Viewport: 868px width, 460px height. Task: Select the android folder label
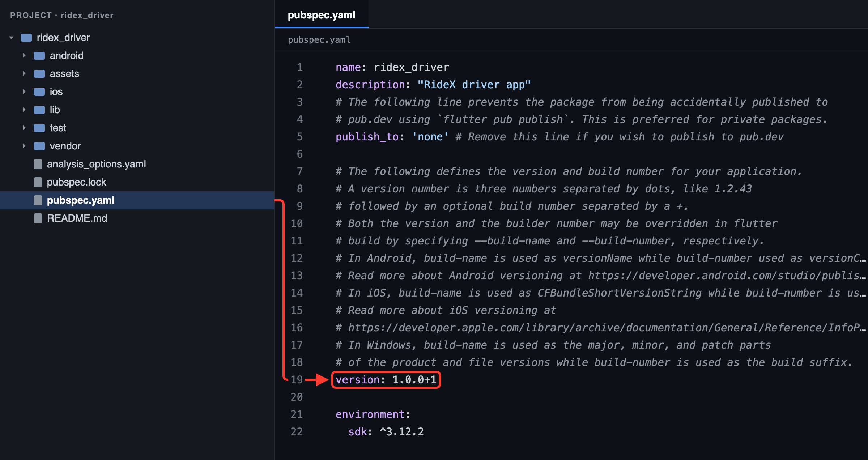(x=67, y=56)
